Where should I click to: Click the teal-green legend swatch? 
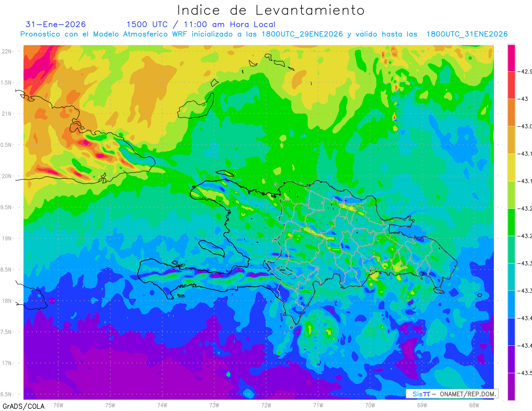[x=511, y=250]
